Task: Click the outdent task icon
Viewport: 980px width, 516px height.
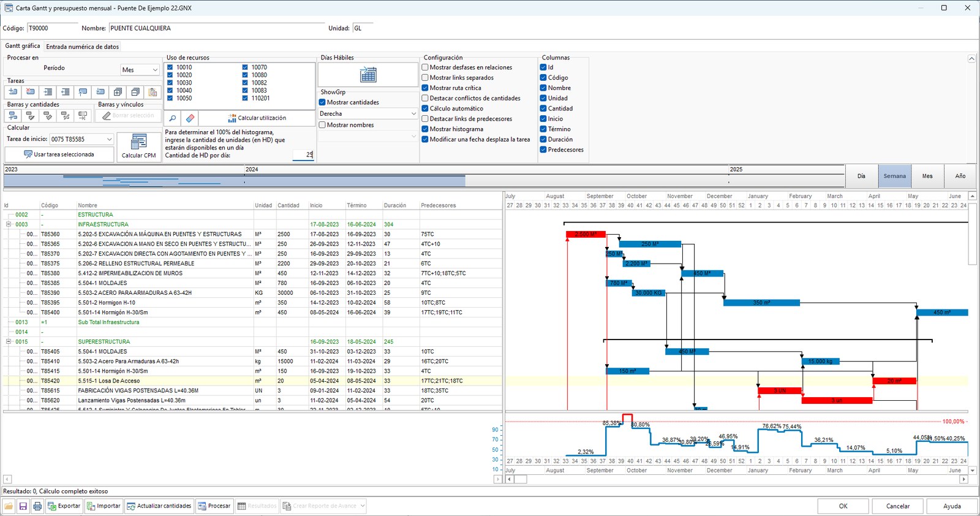Action: [x=66, y=92]
